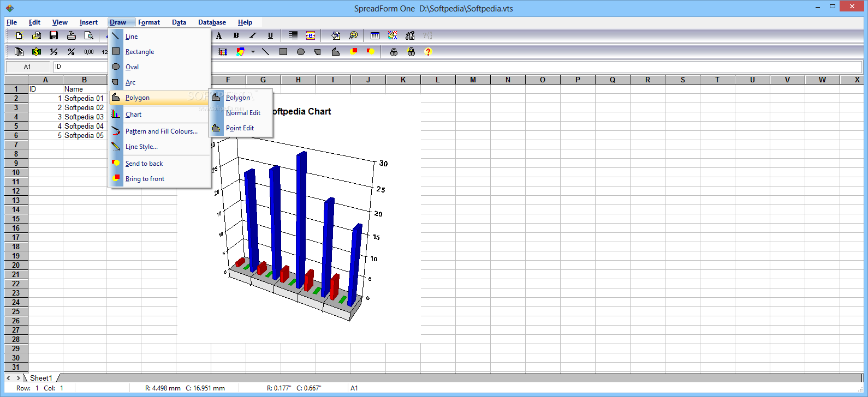Open the Insert menu
Viewport: 868px width, 397px height.
(x=88, y=22)
